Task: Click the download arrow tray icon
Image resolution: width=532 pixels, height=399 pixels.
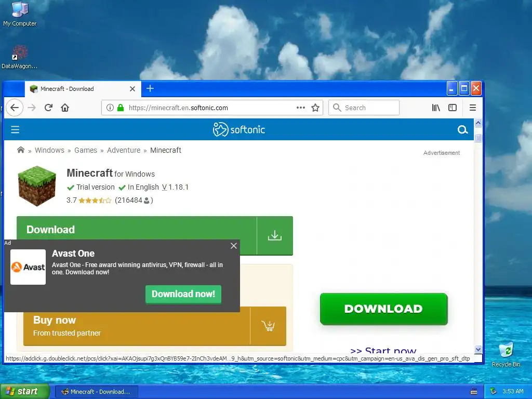Action: tap(274, 235)
